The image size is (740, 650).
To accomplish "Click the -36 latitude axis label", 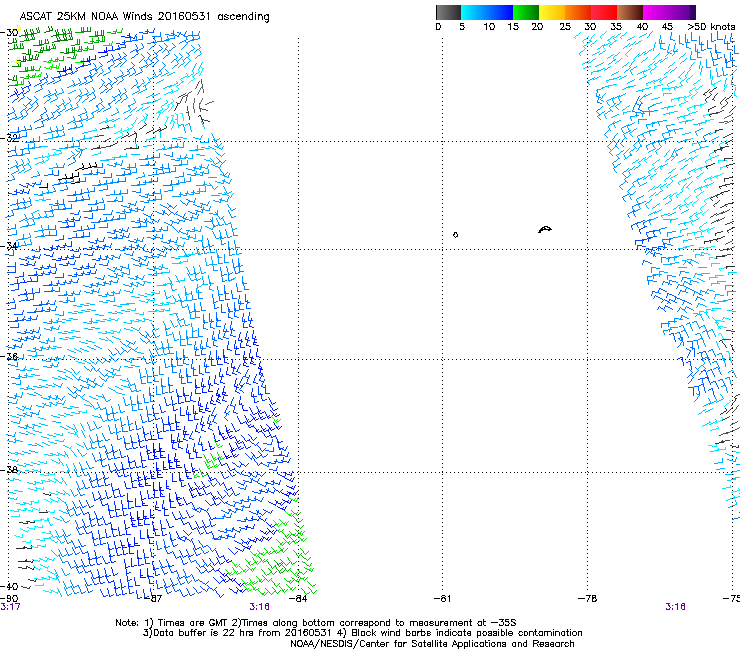I will [9, 356].
